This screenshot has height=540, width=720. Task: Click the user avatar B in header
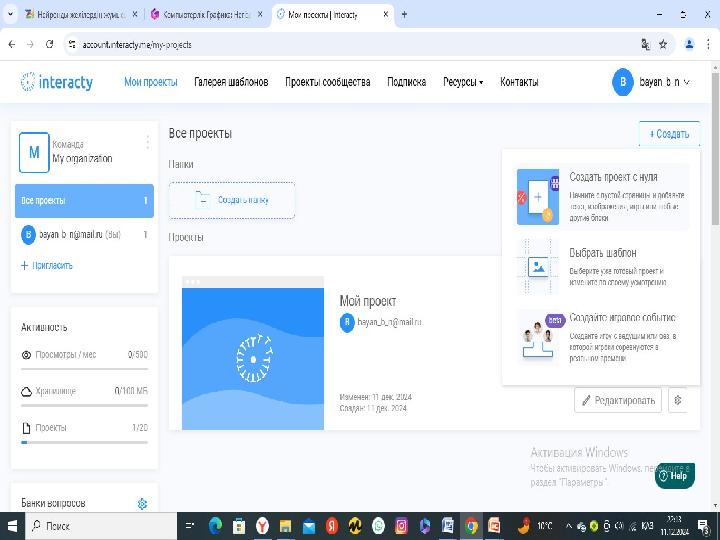click(x=623, y=82)
